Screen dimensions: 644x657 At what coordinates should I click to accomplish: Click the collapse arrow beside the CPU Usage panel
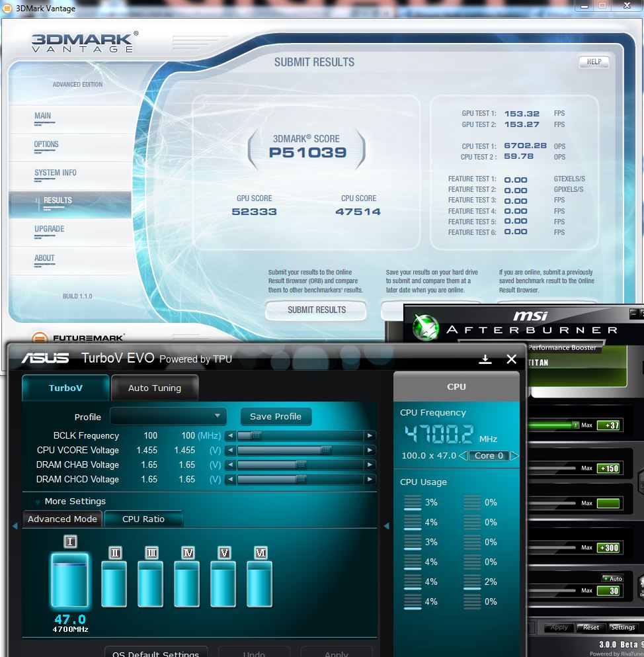[x=387, y=526]
